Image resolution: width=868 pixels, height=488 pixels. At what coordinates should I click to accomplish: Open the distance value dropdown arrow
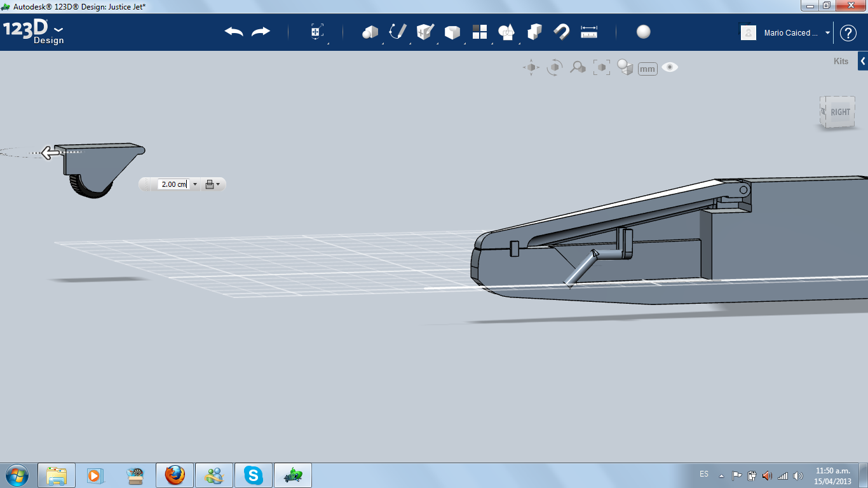194,184
